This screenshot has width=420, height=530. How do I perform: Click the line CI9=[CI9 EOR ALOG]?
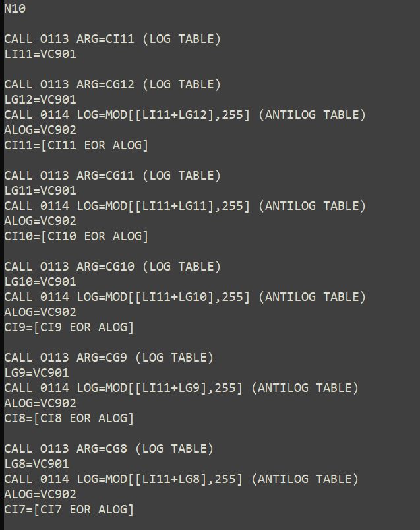coord(69,327)
